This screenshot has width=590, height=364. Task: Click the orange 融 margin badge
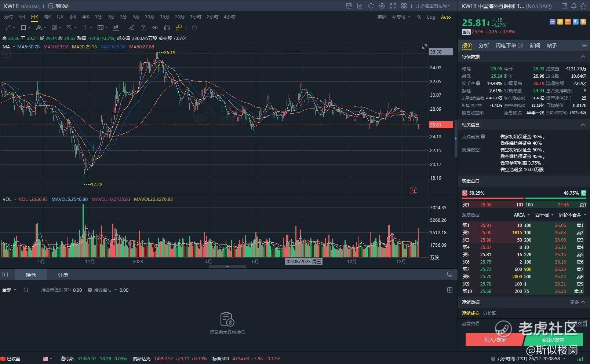point(560,22)
